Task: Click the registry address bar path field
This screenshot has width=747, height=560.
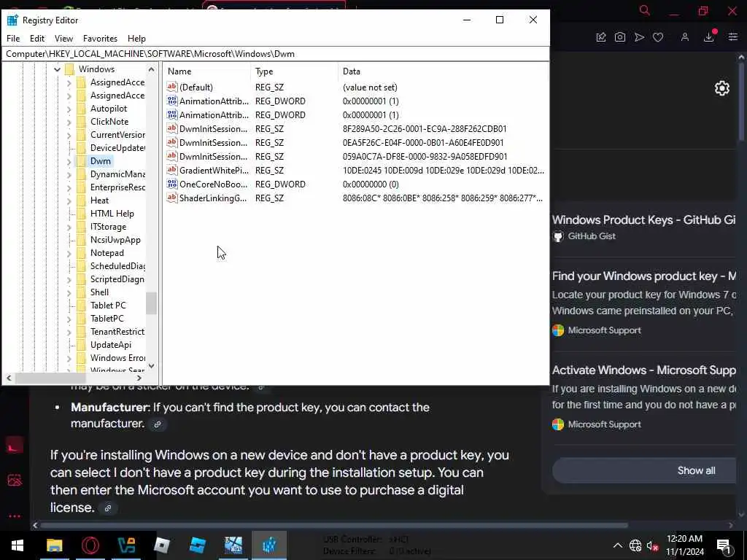Action: 275,54
